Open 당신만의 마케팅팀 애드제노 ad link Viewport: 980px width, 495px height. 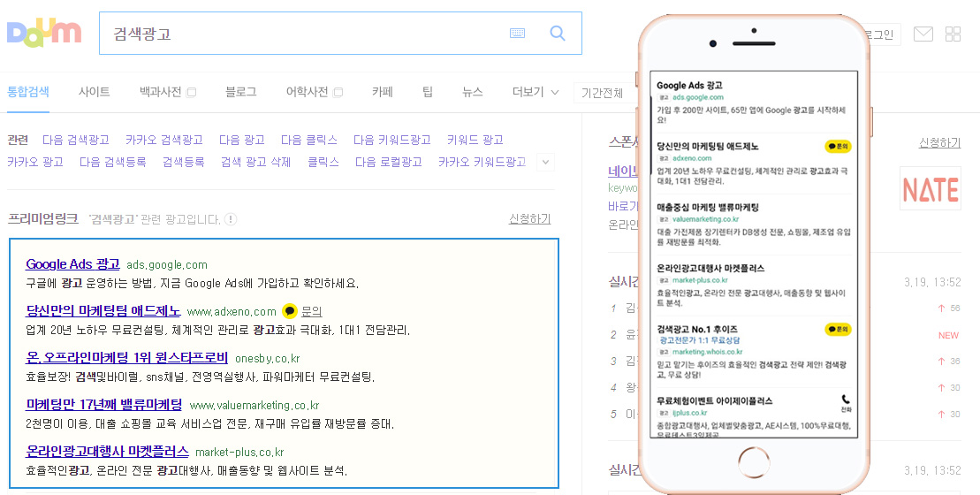point(103,310)
